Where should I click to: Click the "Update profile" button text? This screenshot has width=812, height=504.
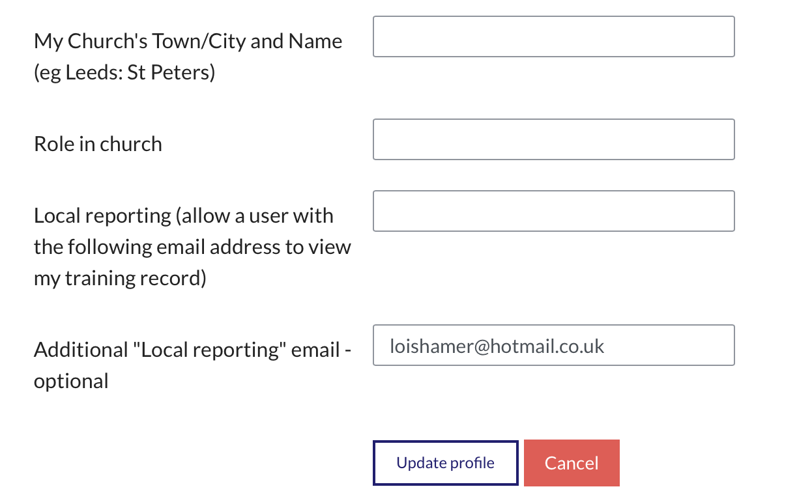[445, 463]
